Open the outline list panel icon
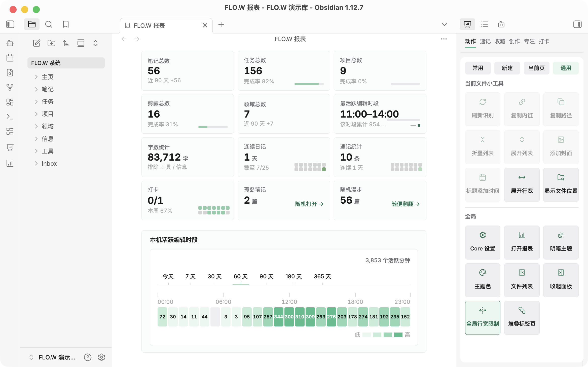Screen dimensions: 588x367 pos(484,24)
